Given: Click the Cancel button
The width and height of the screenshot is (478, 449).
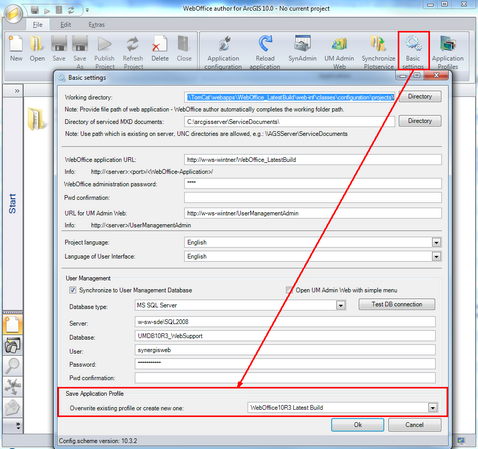Looking at the screenshot, I should pyautogui.click(x=415, y=425).
